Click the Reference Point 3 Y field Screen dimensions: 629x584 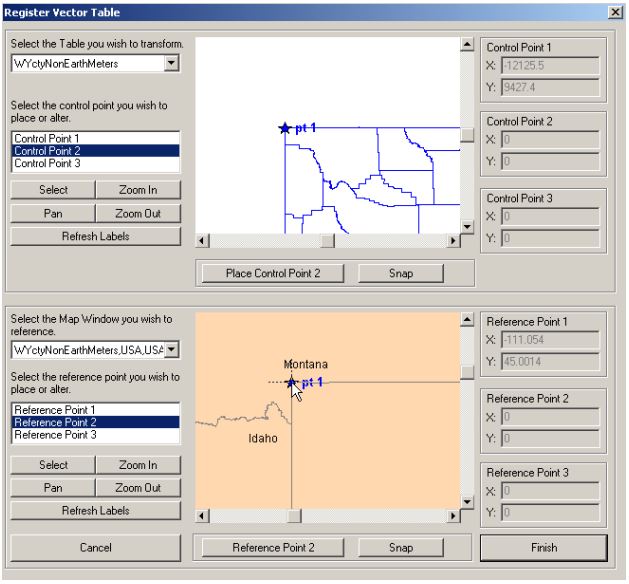pyautogui.click(x=550, y=513)
